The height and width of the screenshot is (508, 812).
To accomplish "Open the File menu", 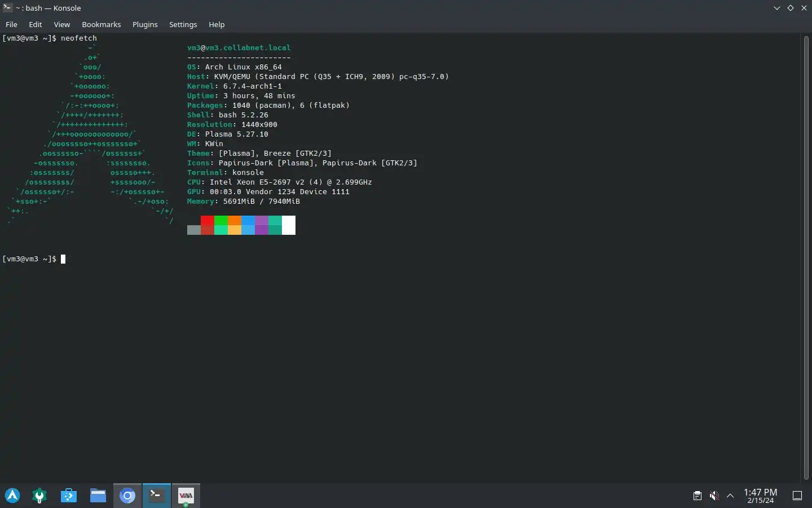I will click(11, 24).
